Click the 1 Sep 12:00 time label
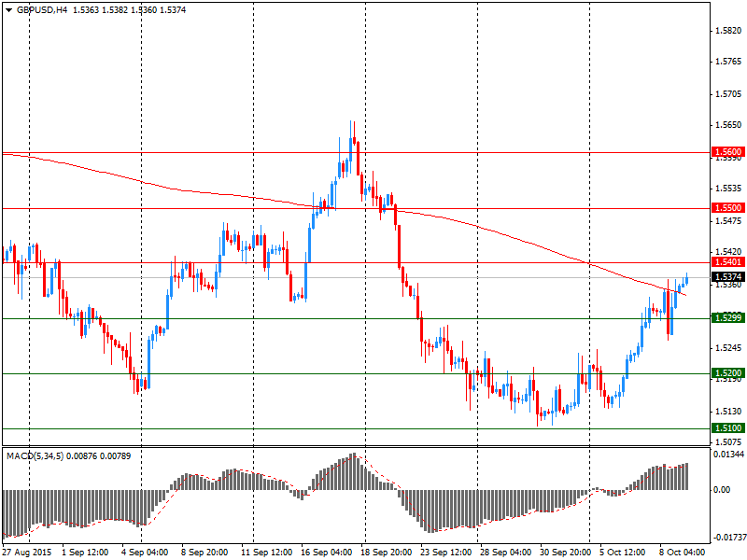This screenshot has width=747, height=560. click(x=85, y=553)
